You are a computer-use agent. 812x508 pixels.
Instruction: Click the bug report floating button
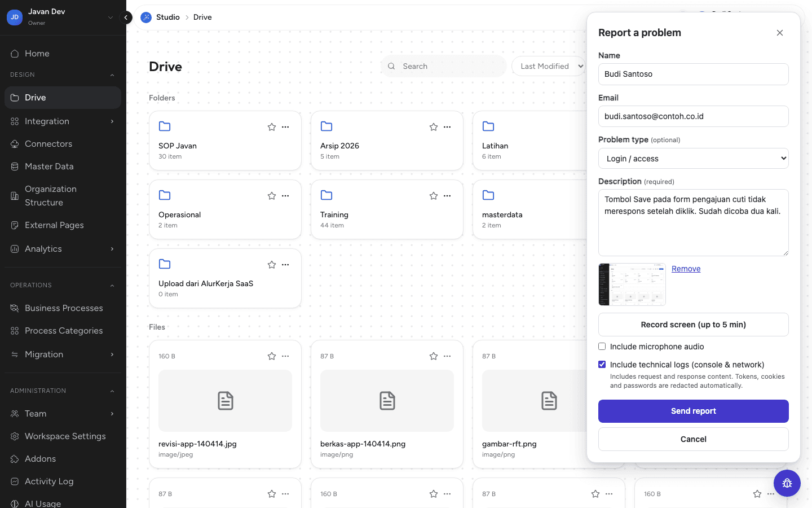point(787,483)
